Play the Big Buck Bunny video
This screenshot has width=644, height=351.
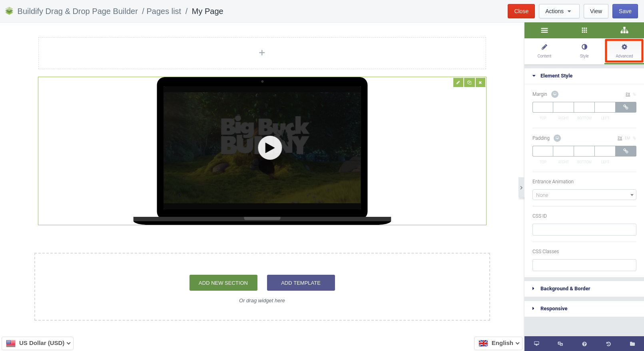270,148
